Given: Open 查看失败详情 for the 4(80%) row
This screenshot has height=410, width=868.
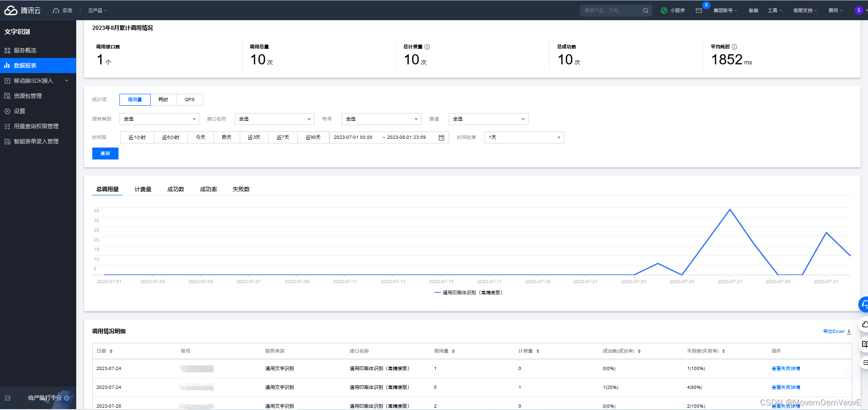Looking at the screenshot, I should coord(786,387).
